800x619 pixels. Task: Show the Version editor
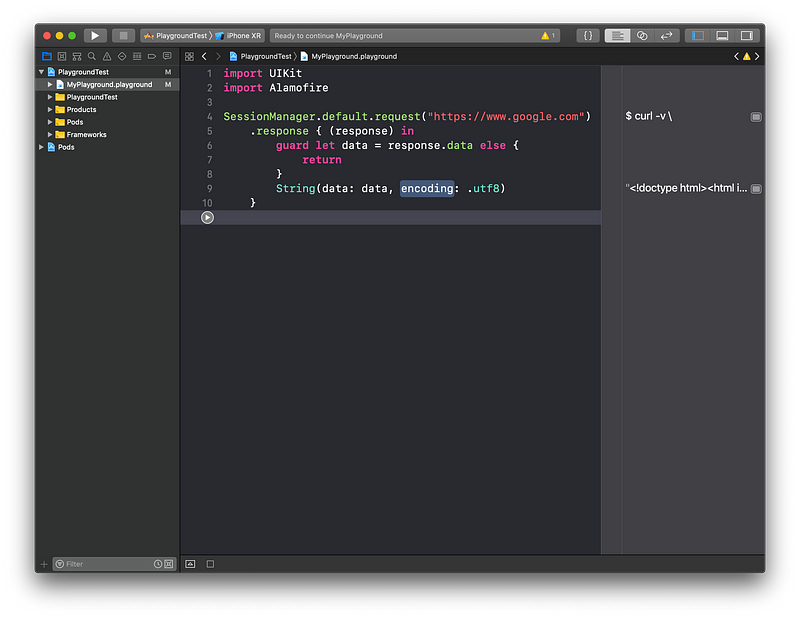[666, 36]
